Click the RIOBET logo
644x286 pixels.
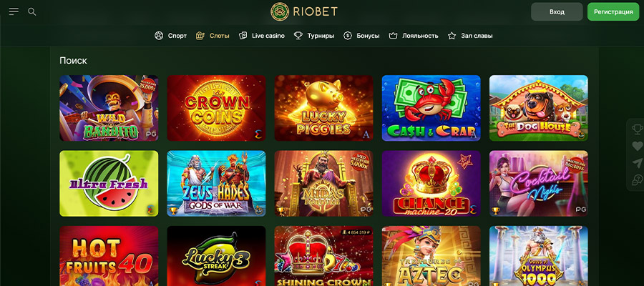click(x=304, y=11)
